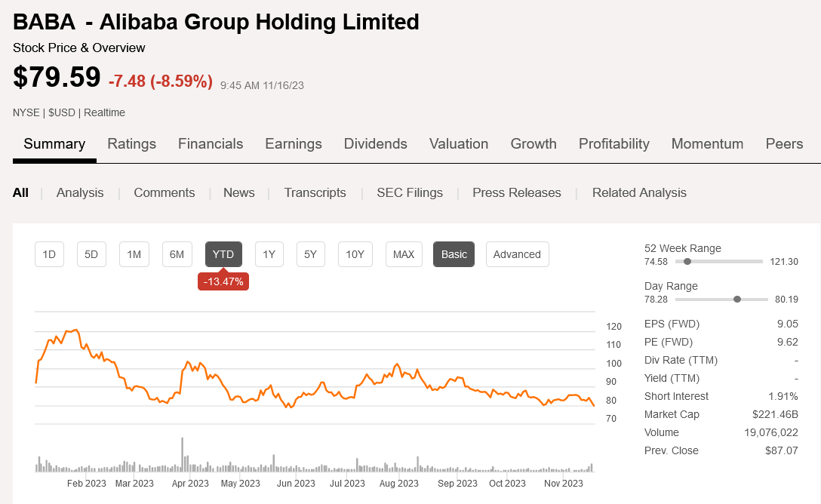Click the Div Rate (TTM) label

click(x=681, y=360)
